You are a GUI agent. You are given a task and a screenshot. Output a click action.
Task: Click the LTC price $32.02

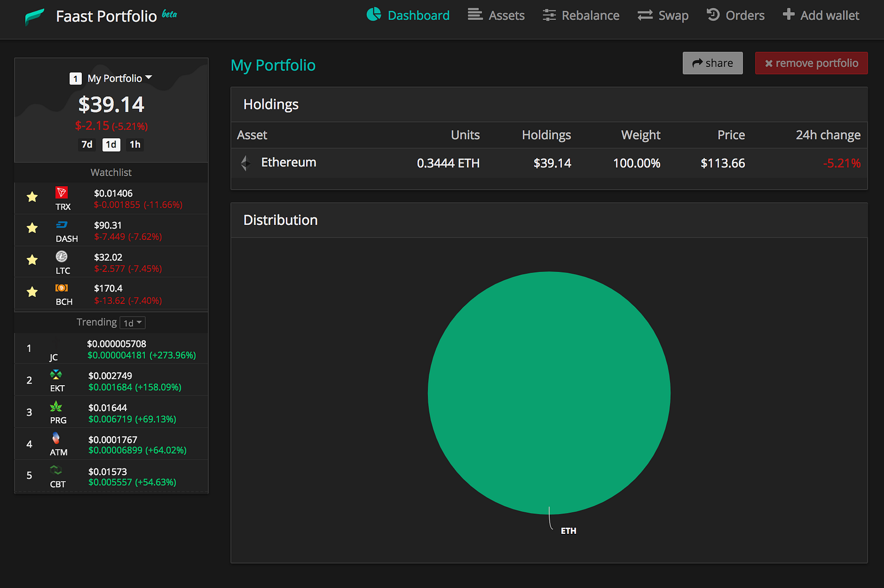[x=108, y=258]
